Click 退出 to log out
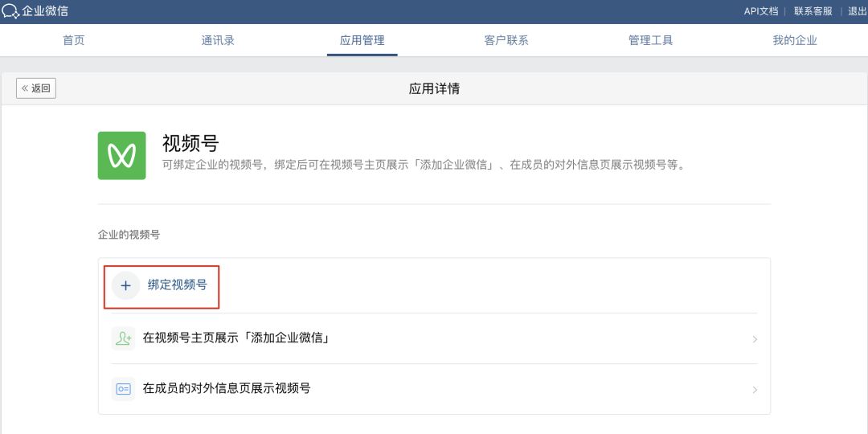The height and width of the screenshot is (434, 868). [x=857, y=11]
